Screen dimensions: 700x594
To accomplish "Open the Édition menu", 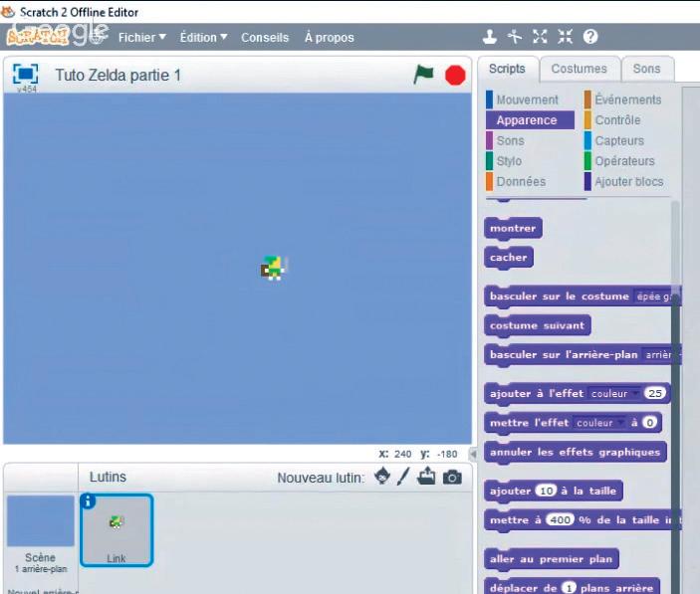I will [203, 38].
